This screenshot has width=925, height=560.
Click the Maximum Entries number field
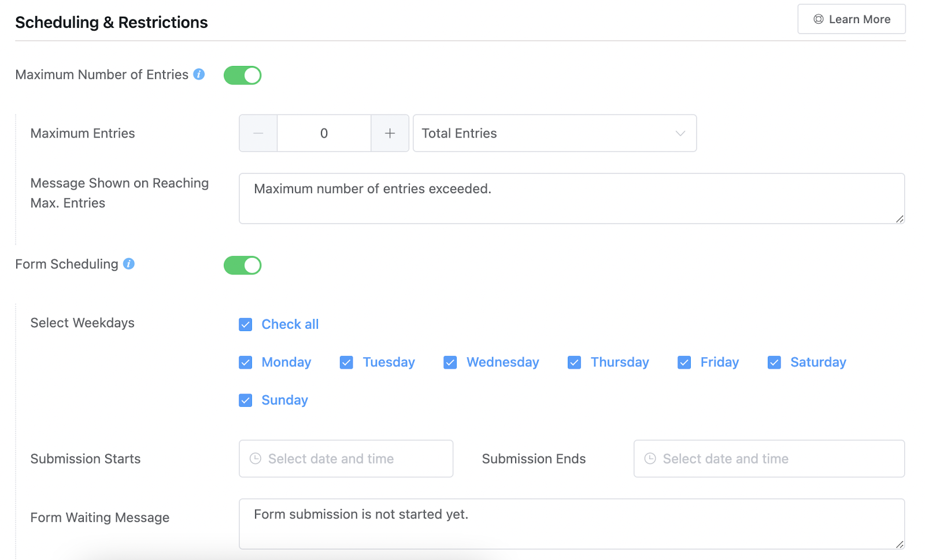[324, 133]
